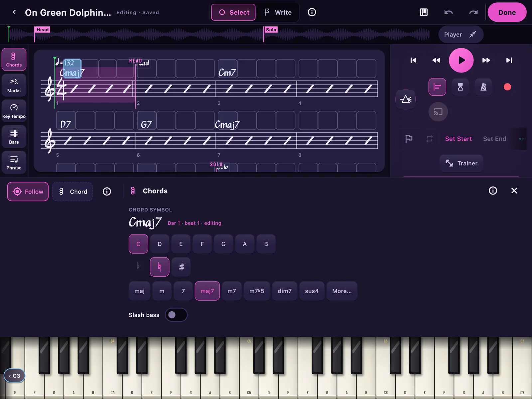Viewport: 532px width, 399px height.
Task: Skip to end of track
Action: 509,60
